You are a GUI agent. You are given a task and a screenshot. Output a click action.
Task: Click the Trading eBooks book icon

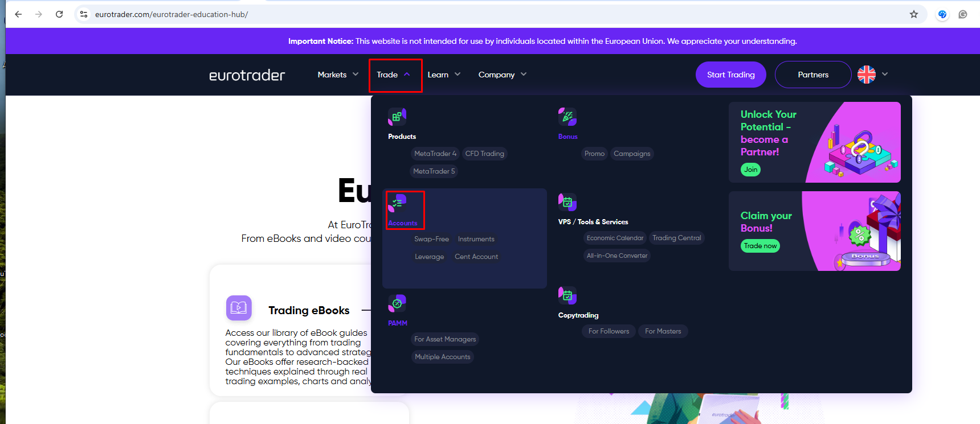pyautogui.click(x=239, y=308)
